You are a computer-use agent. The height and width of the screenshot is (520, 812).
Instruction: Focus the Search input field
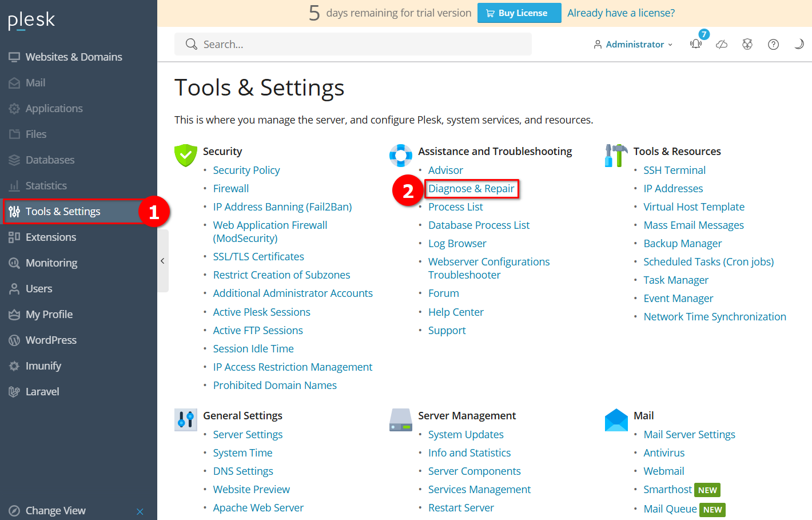coord(353,44)
